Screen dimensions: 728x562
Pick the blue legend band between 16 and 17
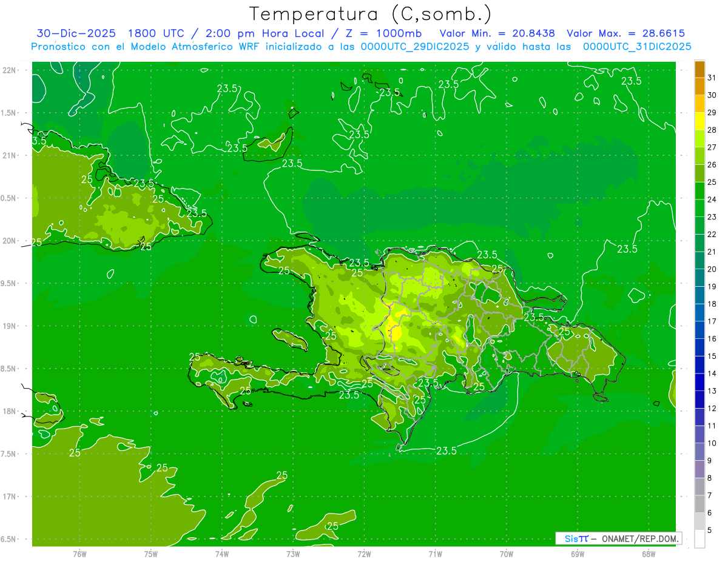pos(700,330)
